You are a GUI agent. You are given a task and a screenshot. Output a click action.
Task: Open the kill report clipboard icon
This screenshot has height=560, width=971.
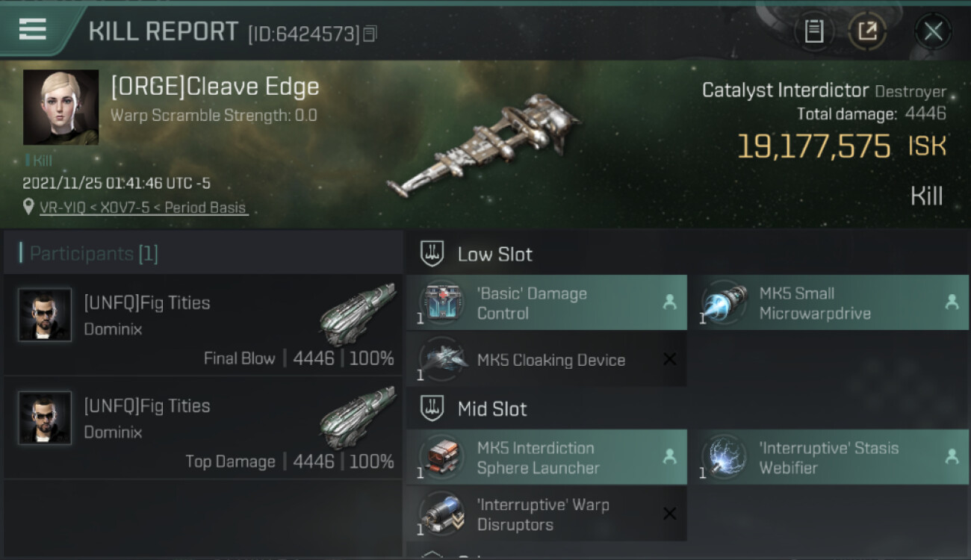point(814,31)
